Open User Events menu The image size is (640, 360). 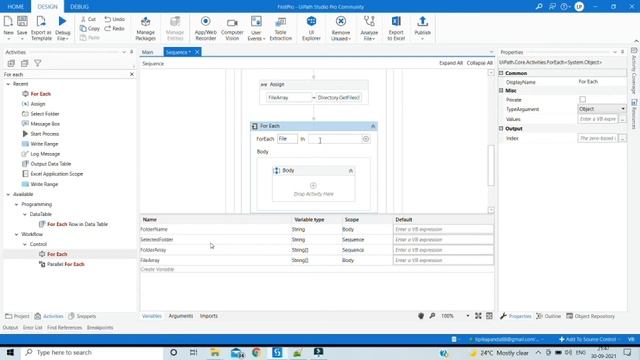pos(256,29)
